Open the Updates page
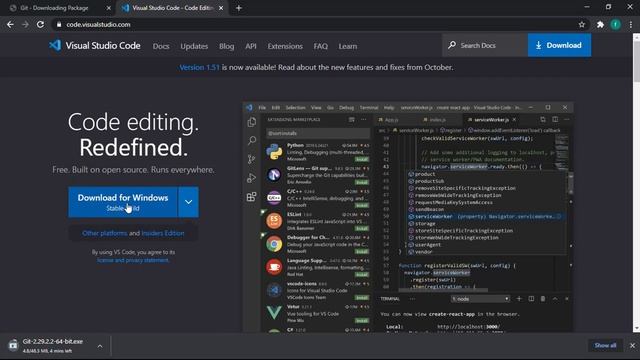Image resolution: width=640 pixels, height=360 pixels. (194, 46)
